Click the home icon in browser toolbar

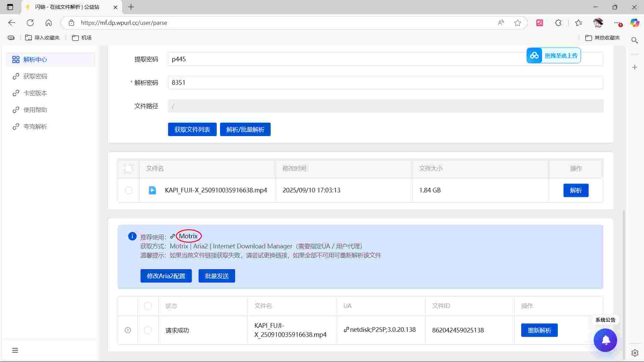coord(49,23)
